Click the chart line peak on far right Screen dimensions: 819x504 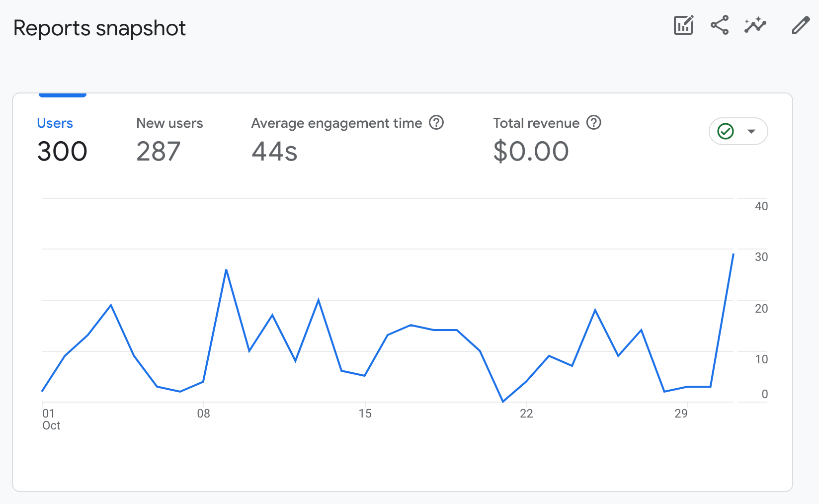pyautogui.click(x=733, y=254)
